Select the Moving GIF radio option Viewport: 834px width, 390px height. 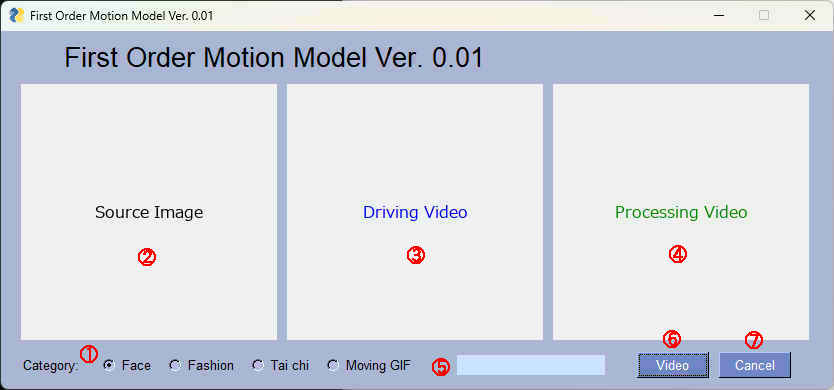(x=333, y=366)
